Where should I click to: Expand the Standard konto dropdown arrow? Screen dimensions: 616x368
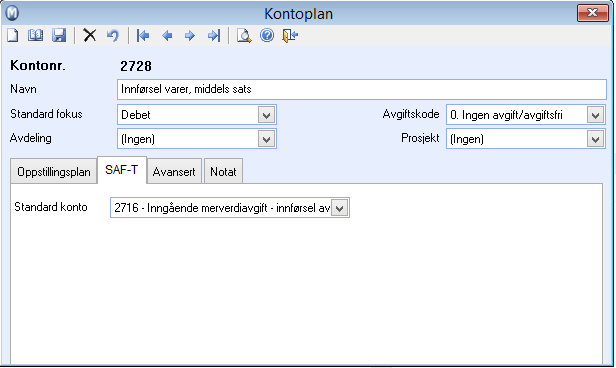pyautogui.click(x=339, y=208)
